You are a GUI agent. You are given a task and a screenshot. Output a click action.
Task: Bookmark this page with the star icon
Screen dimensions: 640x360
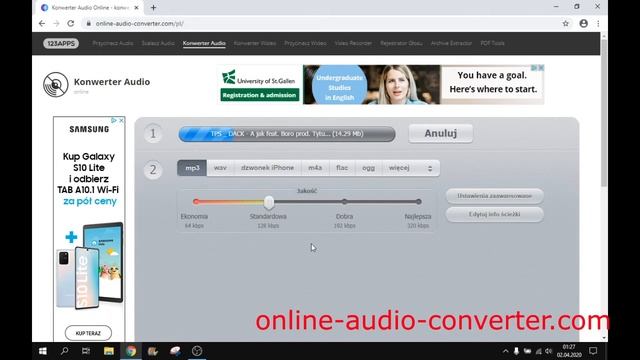[565, 24]
